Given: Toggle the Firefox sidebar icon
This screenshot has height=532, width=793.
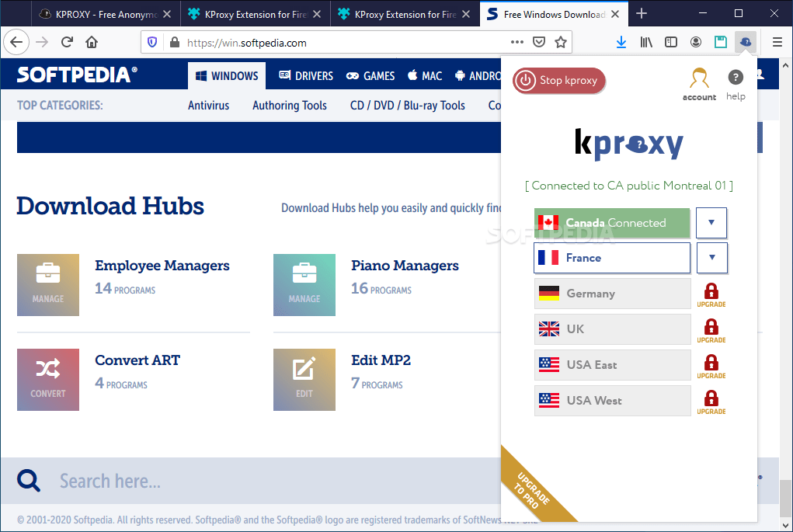Looking at the screenshot, I should point(671,42).
